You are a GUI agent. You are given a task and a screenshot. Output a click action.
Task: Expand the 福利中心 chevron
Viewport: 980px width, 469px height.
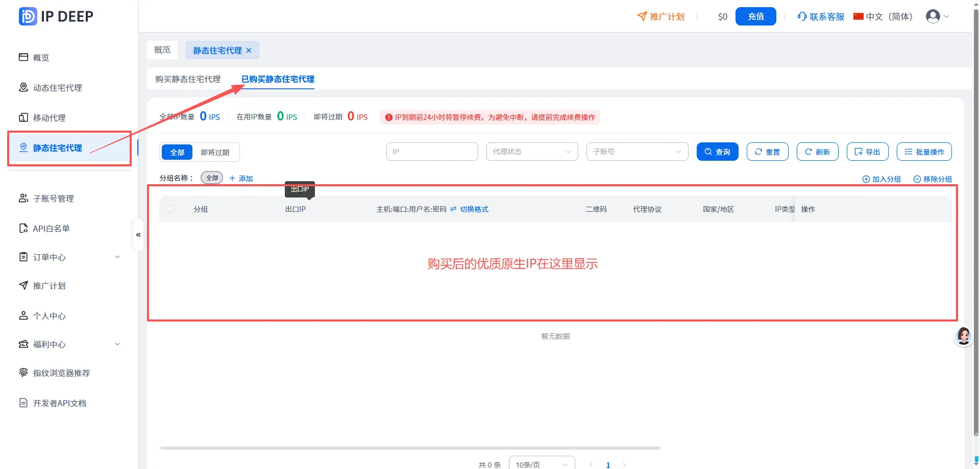(x=117, y=344)
